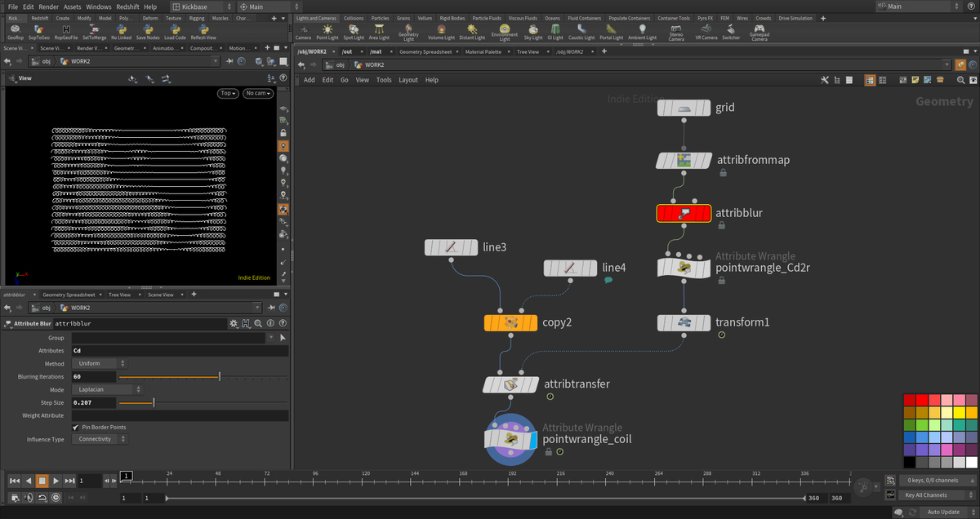Play the timeline forward
Image resolution: width=980 pixels, height=519 pixels.
[x=56, y=481]
